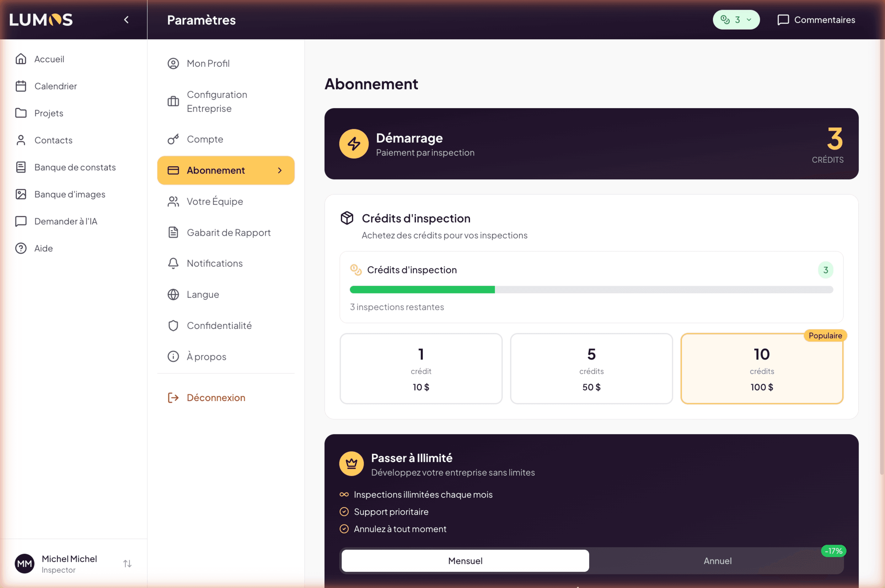Open Confidentialité settings

(226, 326)
